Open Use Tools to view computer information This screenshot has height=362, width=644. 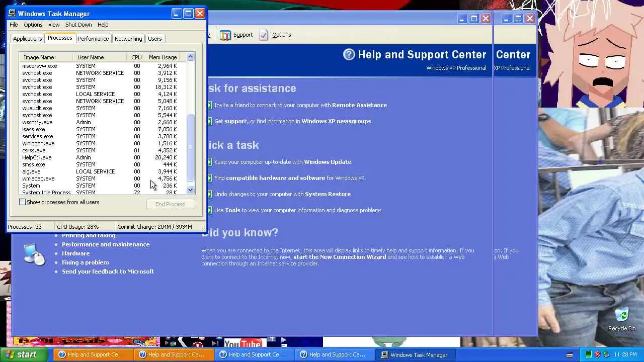(298, 210)
